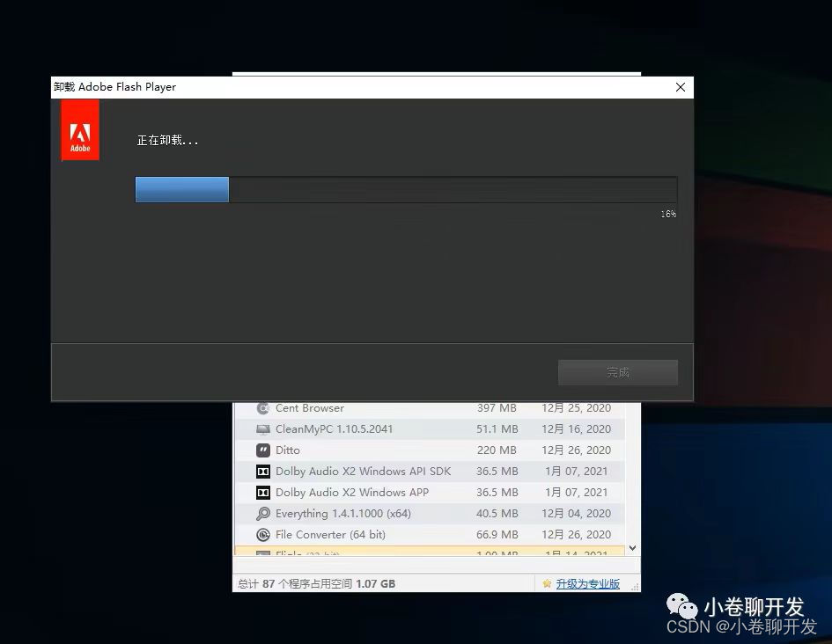Select the Cent Browser row name
832x644 pixels.
point(309,408)
